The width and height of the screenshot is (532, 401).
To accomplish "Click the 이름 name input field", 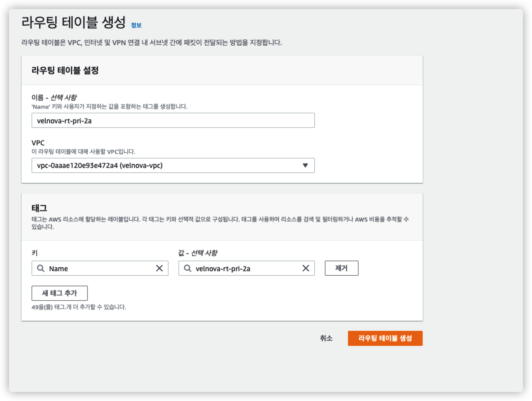I will point(173,121).
